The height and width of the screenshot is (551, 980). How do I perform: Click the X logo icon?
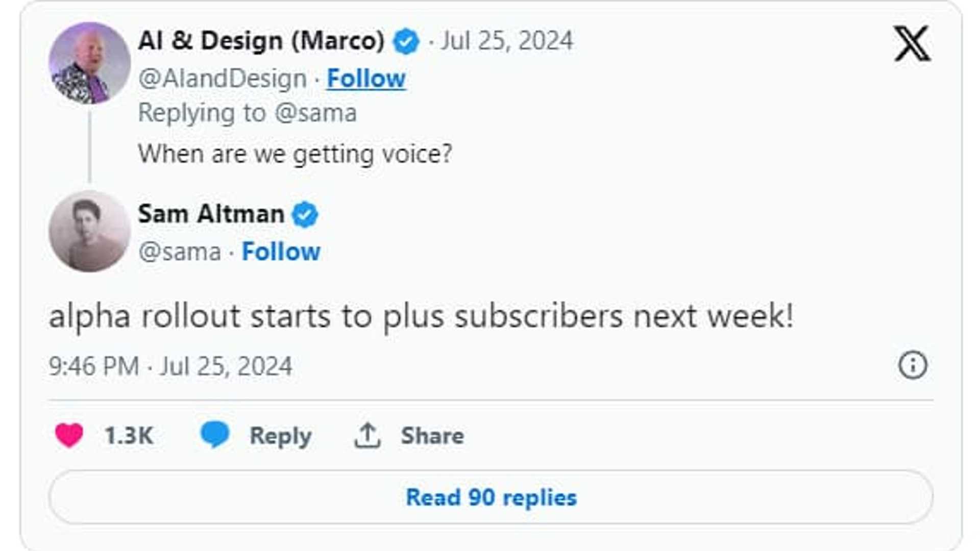(912, 44)
